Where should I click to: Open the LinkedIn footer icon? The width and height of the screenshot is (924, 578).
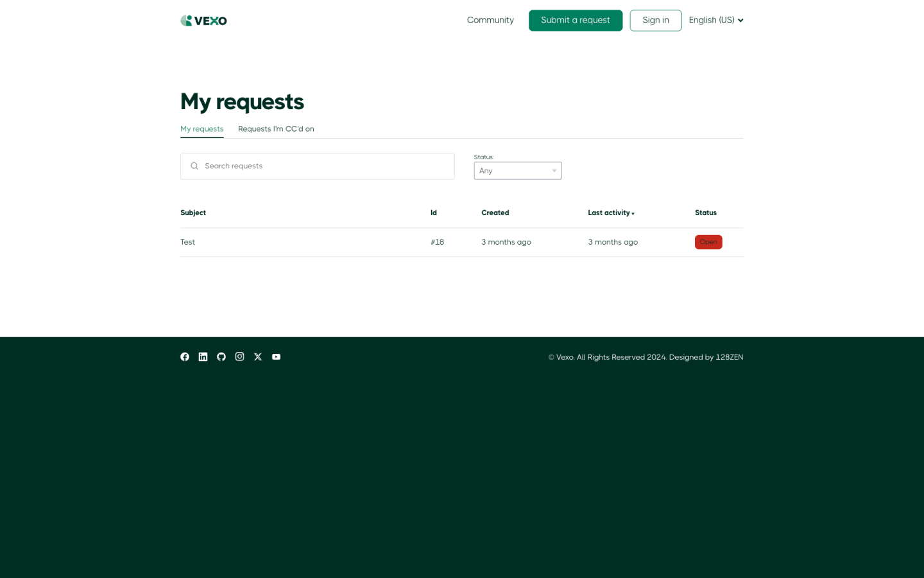click(203, 357)
